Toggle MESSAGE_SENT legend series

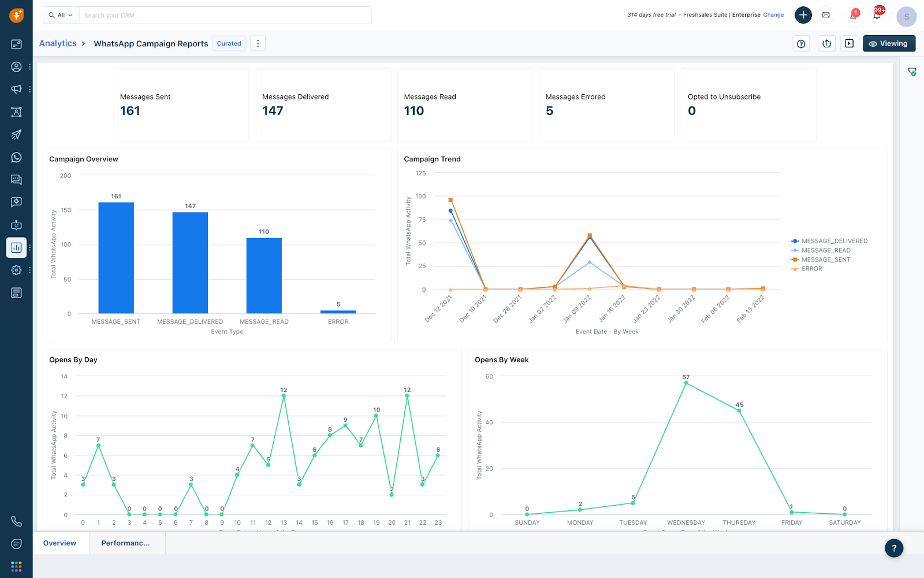(821, 260)
